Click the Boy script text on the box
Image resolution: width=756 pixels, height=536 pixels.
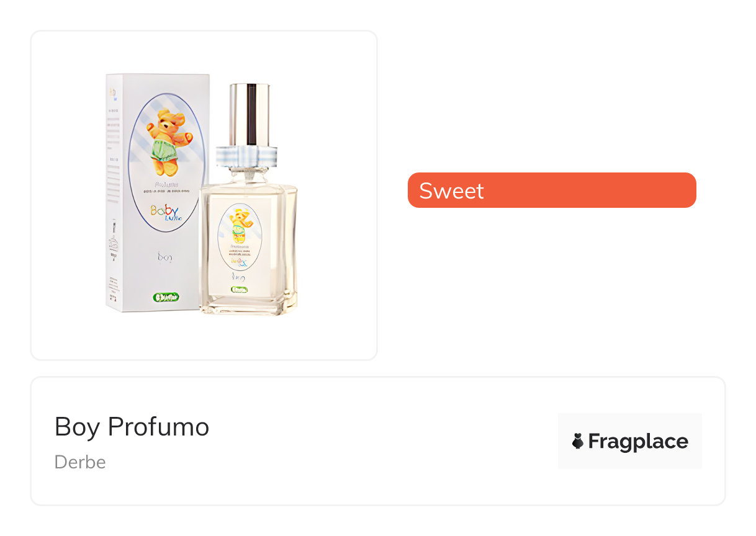click(x=164, y=256)
